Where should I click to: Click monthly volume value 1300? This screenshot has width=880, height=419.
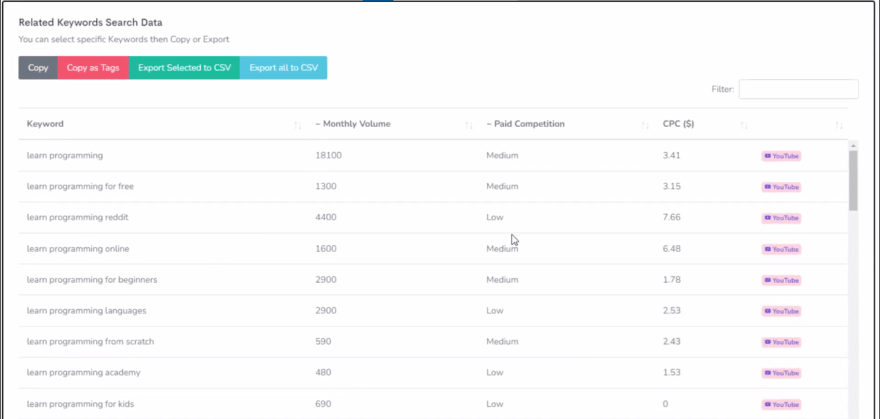(326, 186)
